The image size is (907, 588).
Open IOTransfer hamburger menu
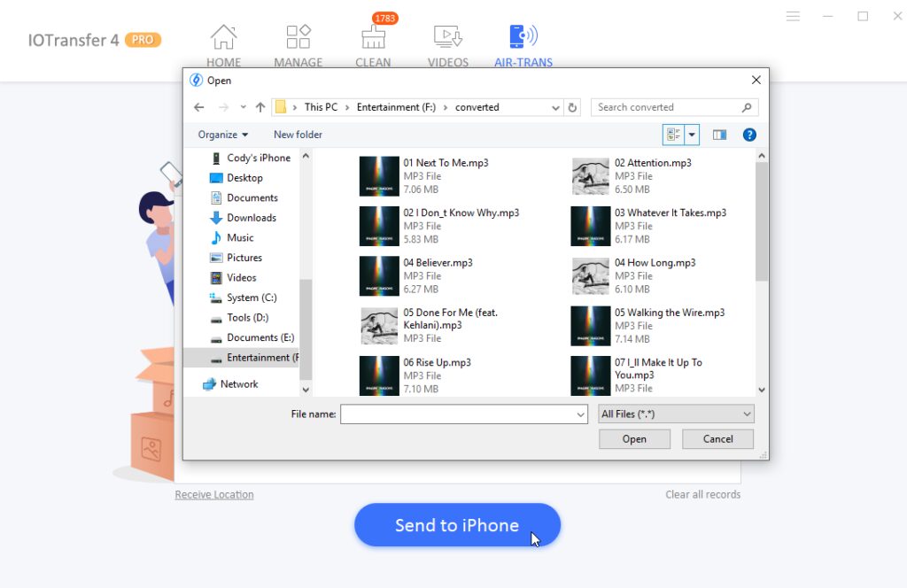(793, 16)
